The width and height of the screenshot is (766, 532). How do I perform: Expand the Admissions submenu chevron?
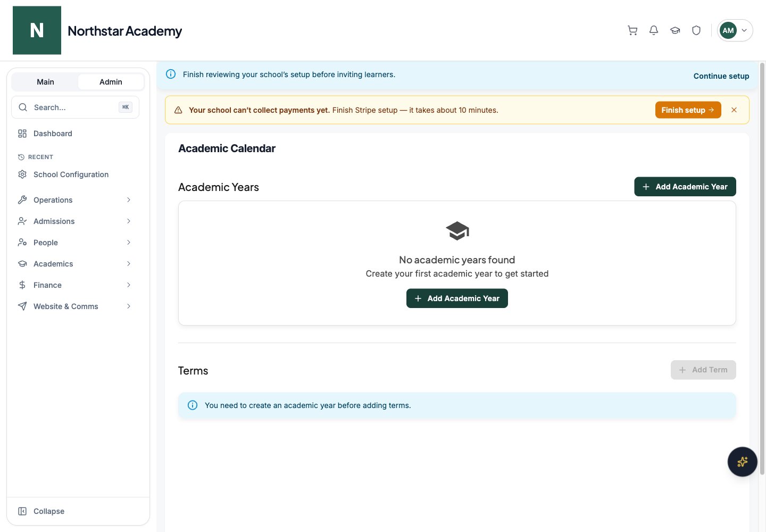click(x=129, y=221)
